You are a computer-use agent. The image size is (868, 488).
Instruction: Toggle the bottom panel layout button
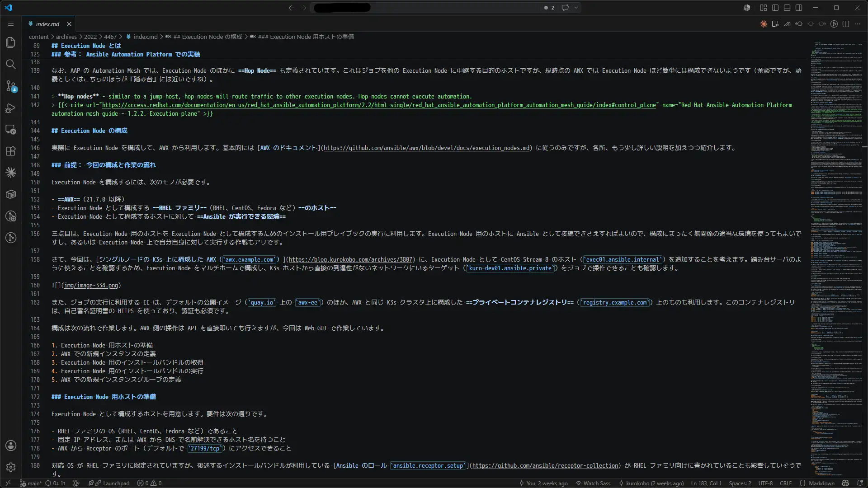click(787, 8)
